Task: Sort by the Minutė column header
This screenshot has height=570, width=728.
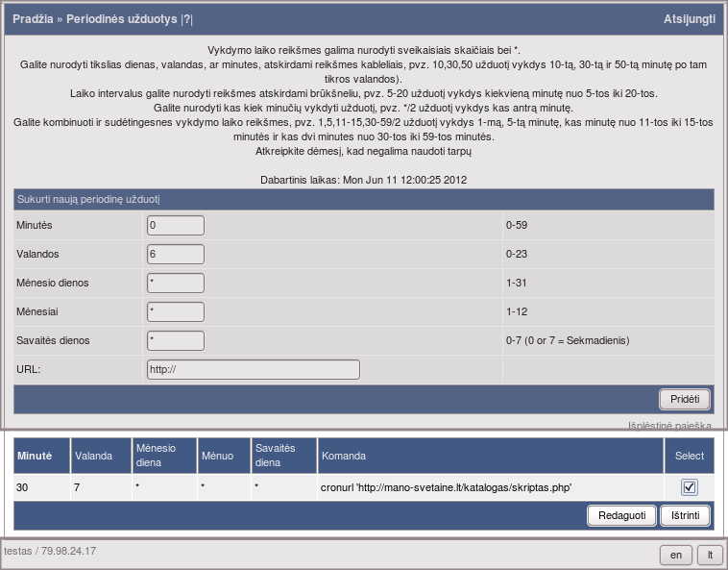Action: [40, 456]
